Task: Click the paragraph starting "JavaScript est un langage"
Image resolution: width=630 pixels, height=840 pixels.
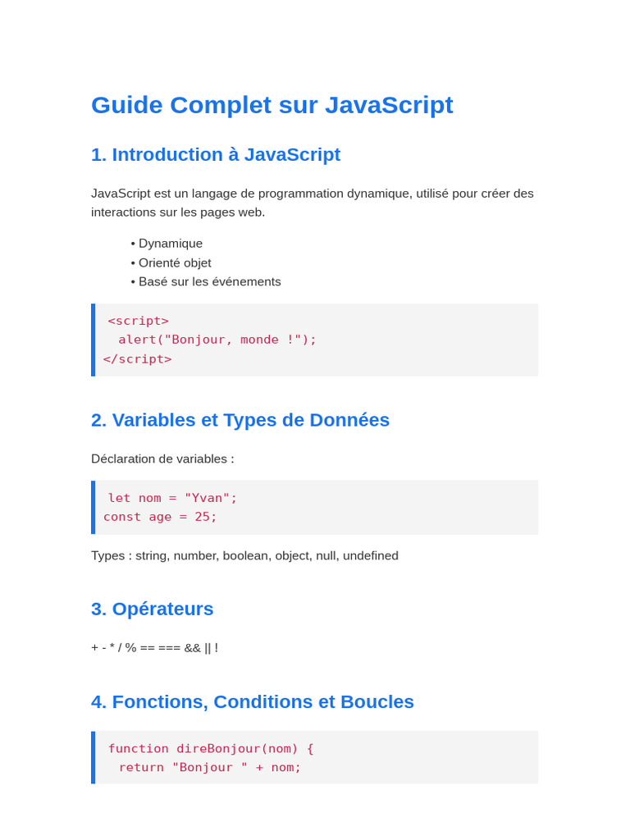Action: coord(312,203)
